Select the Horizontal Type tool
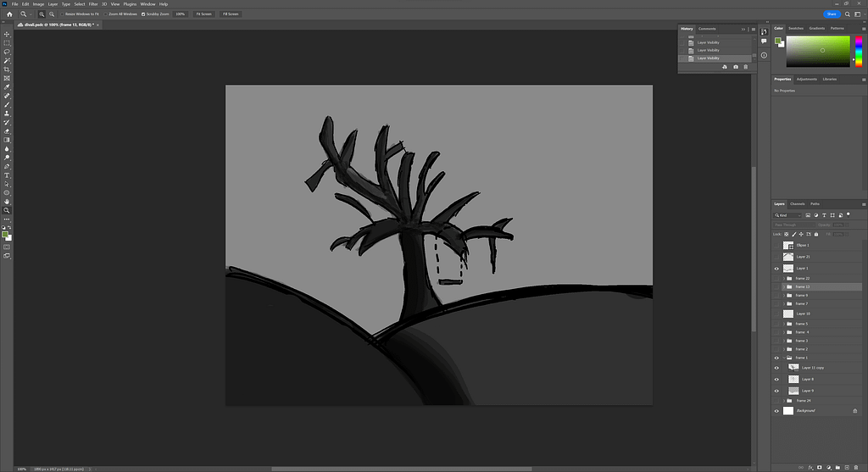 click(x=7, y=175)
